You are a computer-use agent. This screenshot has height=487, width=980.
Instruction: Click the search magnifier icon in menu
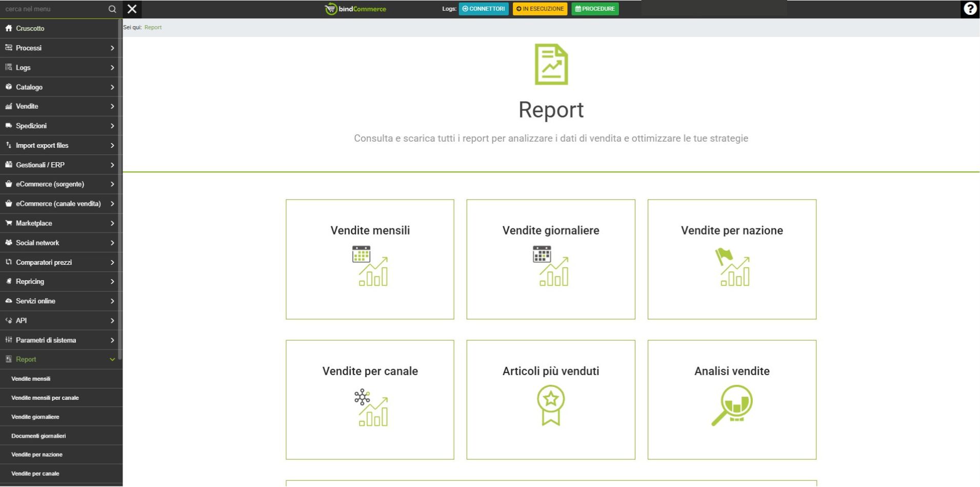coord(112,9)
